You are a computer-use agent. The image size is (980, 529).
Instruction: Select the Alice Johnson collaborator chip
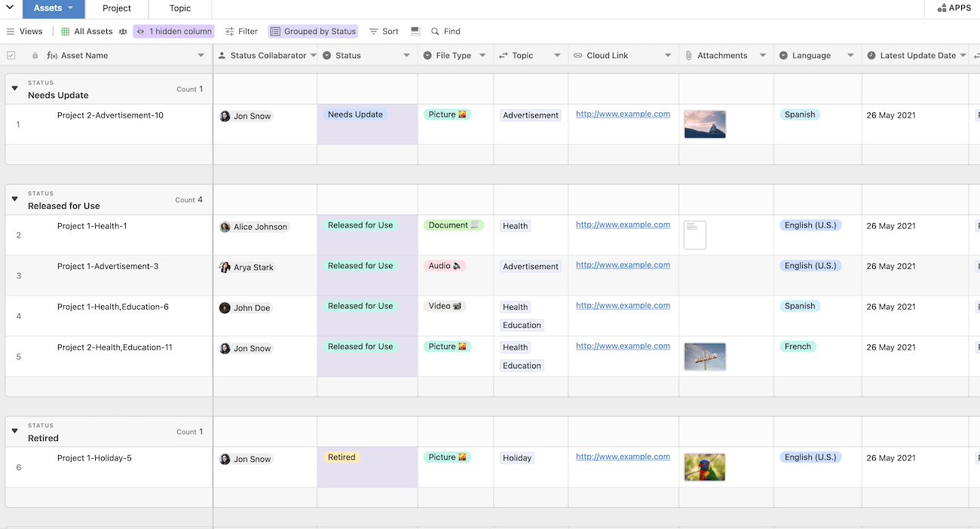click(x=254, y=227)
